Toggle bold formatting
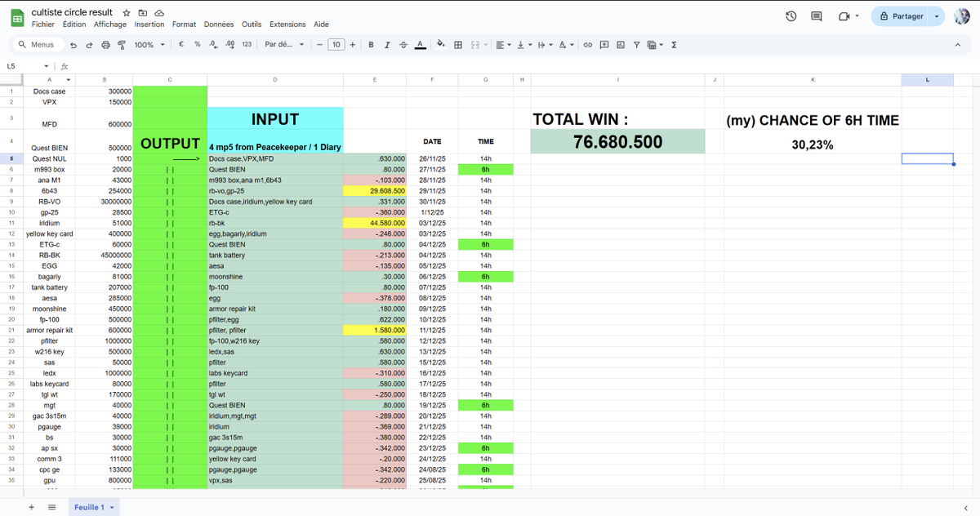980x516 pixels. tap(371, 45)
